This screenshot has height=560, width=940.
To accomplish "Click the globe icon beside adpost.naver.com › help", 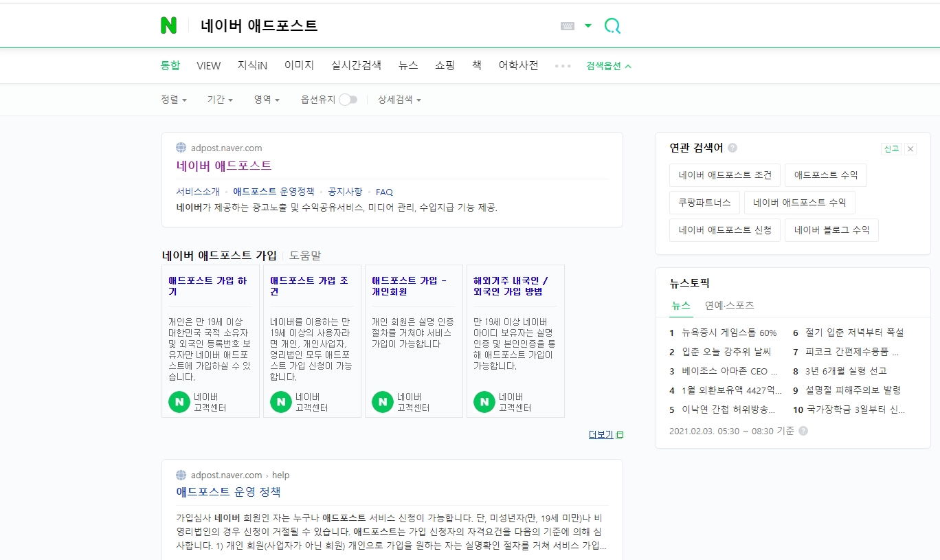I will click(181, 475).
